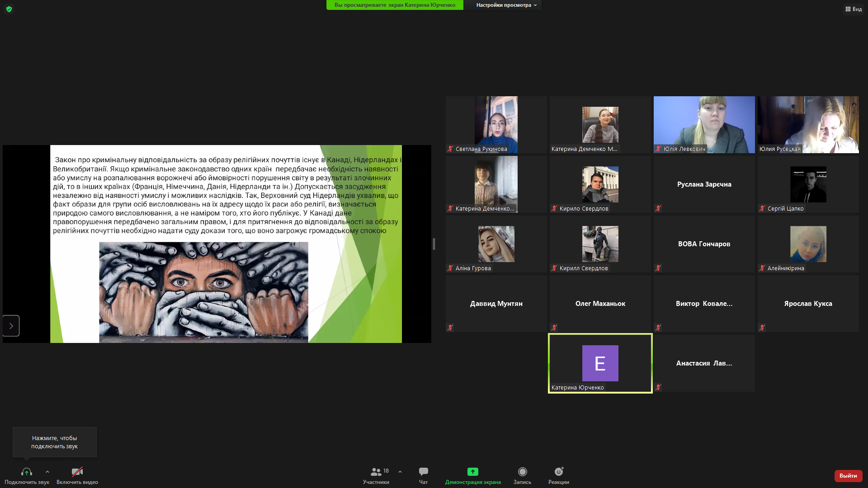Select Катерина Юрченко highlighted tile

click(x=600, y=363)
